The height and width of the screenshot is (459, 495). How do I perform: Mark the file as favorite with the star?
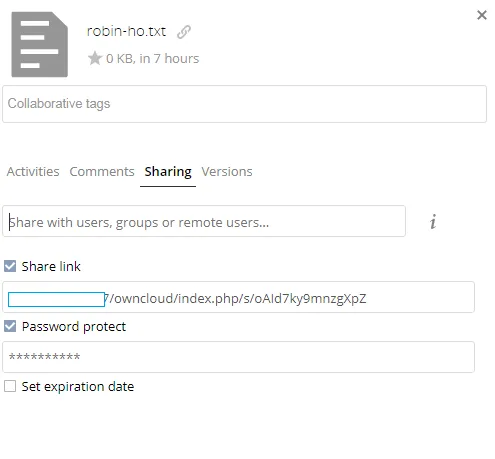coord(95,58)
